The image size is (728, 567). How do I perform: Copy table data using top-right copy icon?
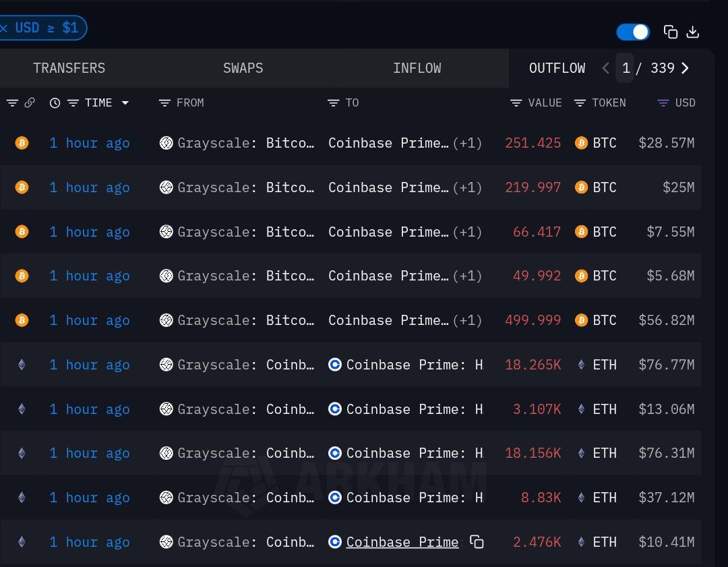click(671, 32)
